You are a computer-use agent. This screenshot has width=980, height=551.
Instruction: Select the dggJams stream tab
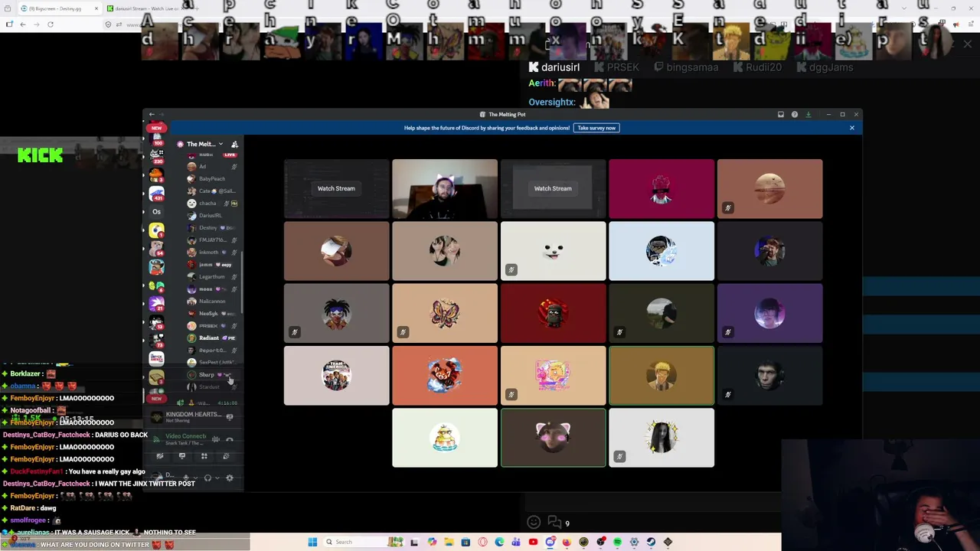pos(825,67)
